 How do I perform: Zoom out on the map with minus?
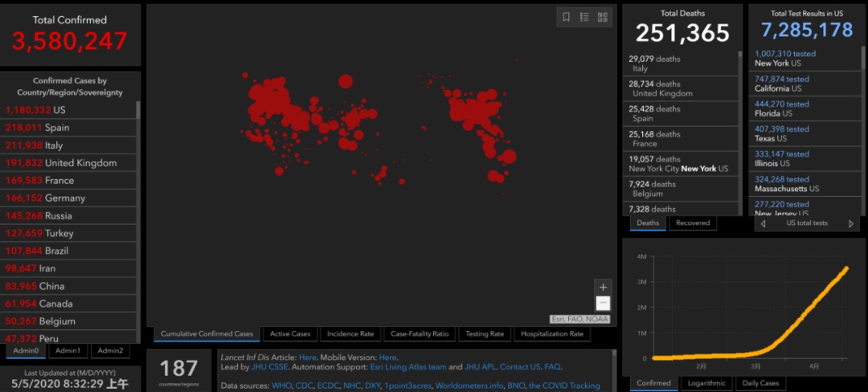[603, 303]
